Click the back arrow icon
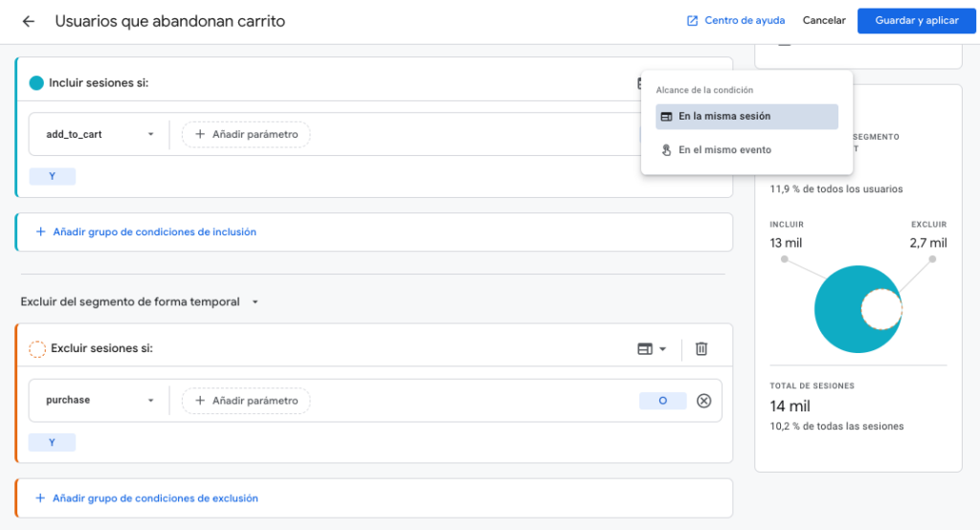This screenshot has height=530, width=980. (28, 21)
